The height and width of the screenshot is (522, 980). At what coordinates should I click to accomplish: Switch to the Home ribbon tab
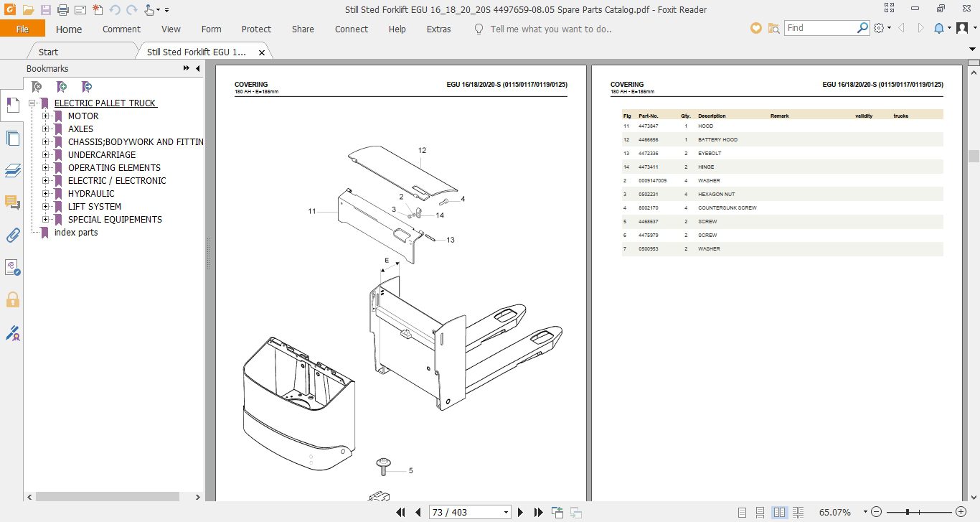tap(69, 29)
